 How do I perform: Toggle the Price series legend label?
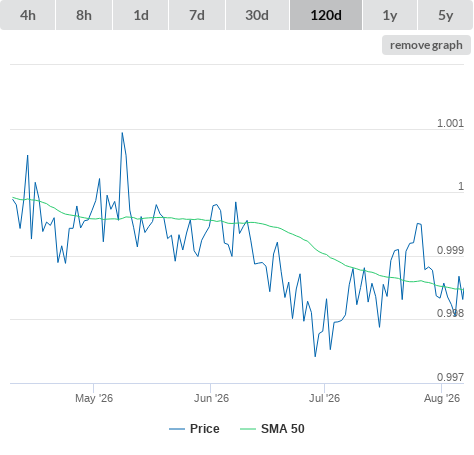(x=205, y=429)
